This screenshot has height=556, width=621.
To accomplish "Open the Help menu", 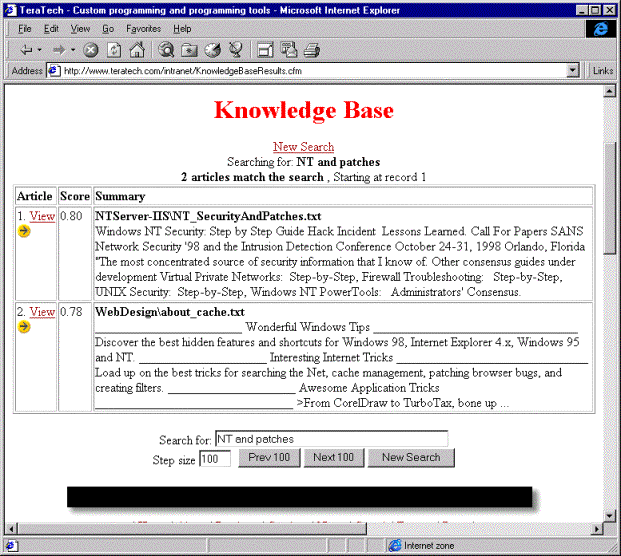I will 182,29.
